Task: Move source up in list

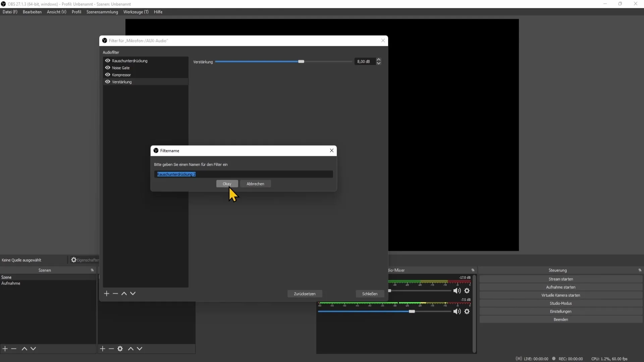Action: click(131, 349)
